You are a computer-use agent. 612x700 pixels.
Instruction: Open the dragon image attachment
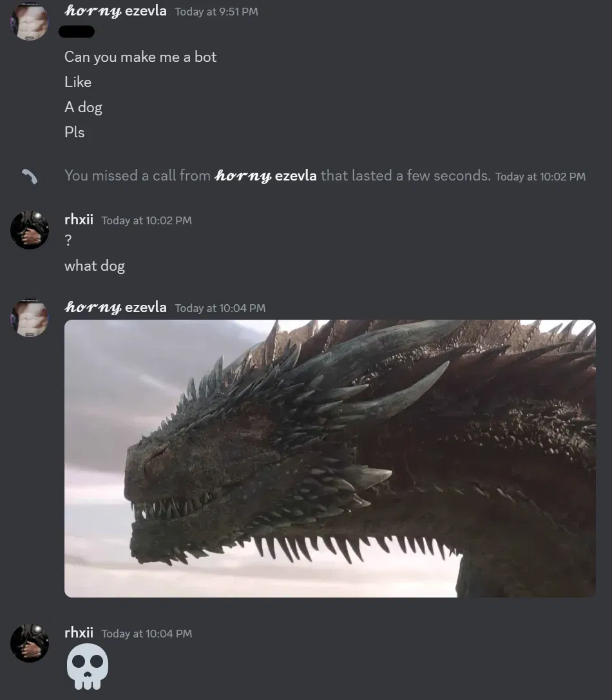click(x=330, y=458)
